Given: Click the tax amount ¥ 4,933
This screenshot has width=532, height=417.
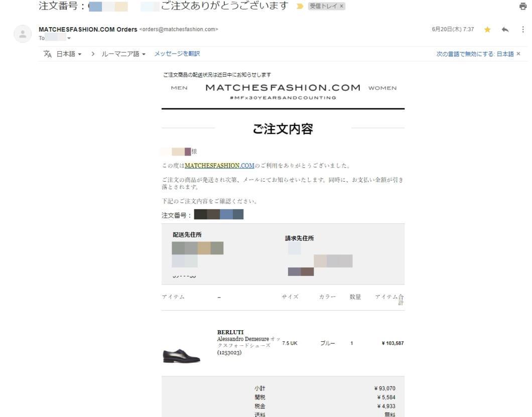Looking at the screenshot, I should pyautogui.click(x=386, y=406).
